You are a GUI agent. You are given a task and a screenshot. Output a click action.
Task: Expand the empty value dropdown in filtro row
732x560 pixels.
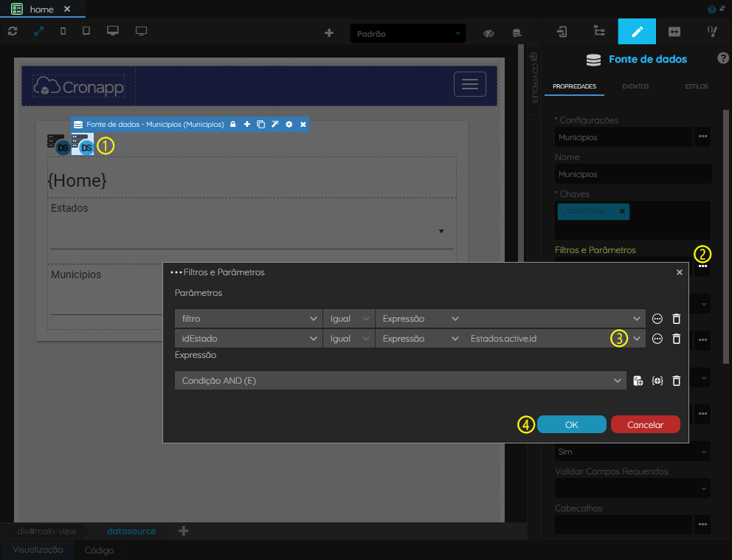(637, 319)
